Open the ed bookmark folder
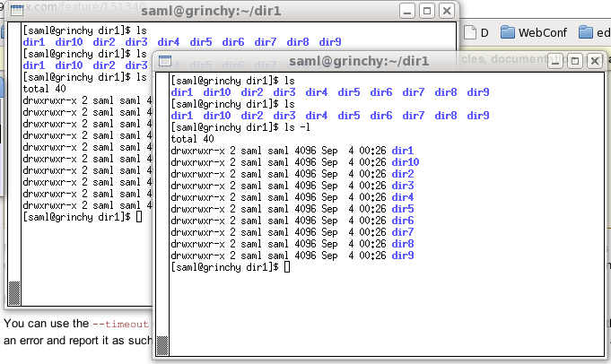This screenshot has width=611, height=364. click(595, 32)
